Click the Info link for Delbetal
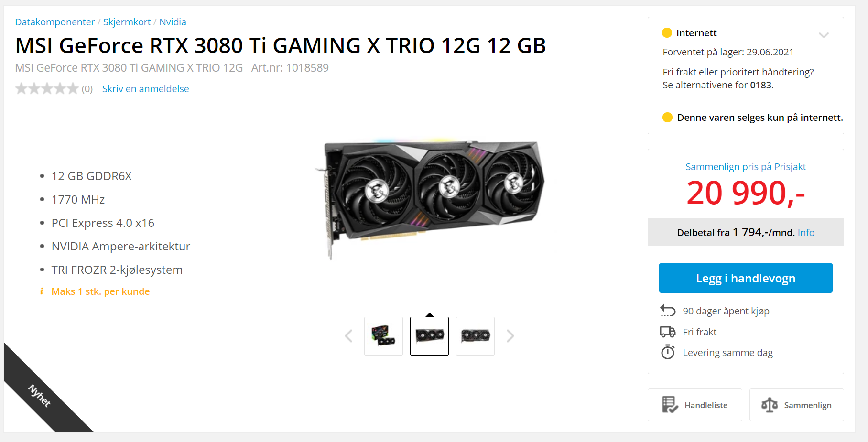 (806, 233)
